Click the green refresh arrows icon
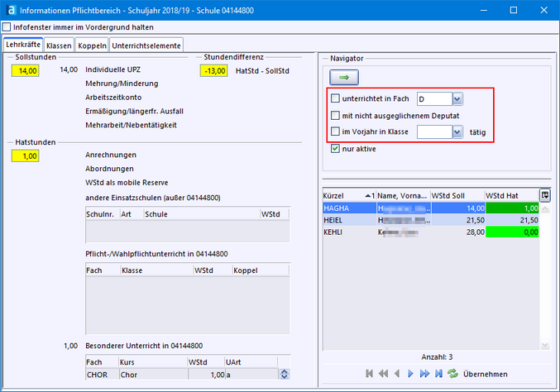 pyautogui.click(x=452, y=374)
